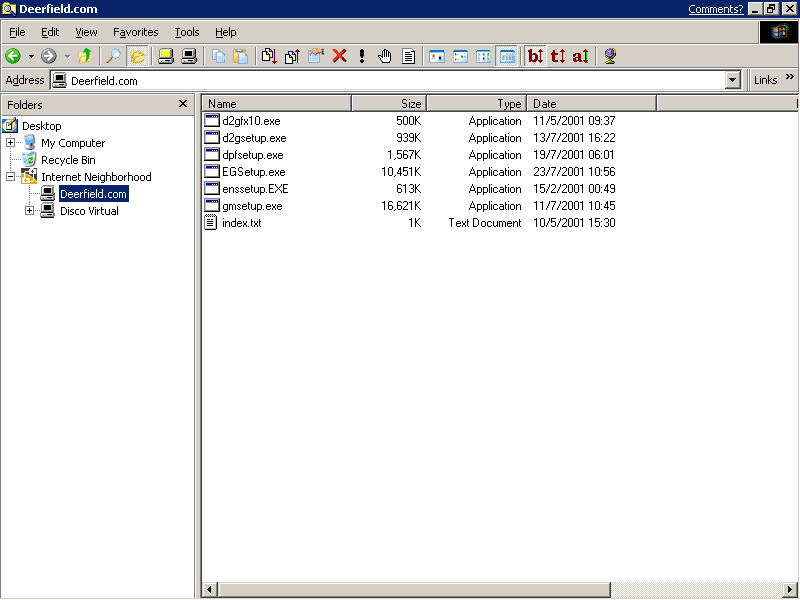
Task: Click the Up one level folder icon
Action: (x=86, y=56)
